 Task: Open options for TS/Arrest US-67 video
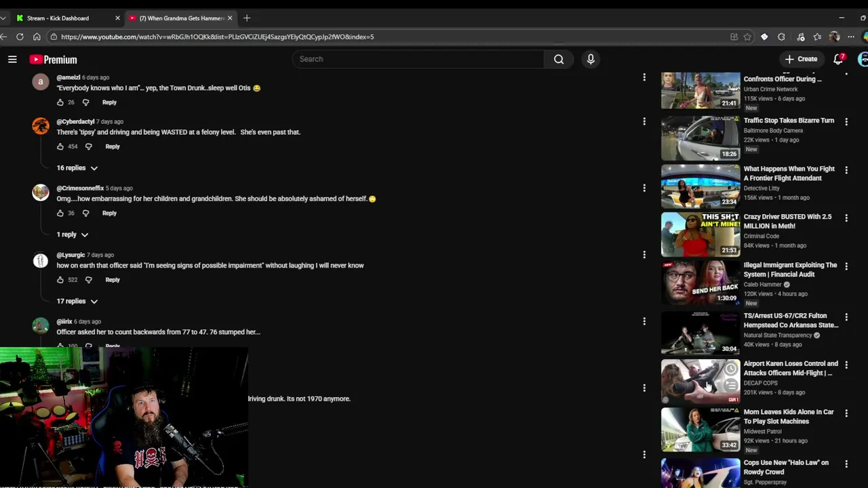(846, 317)
